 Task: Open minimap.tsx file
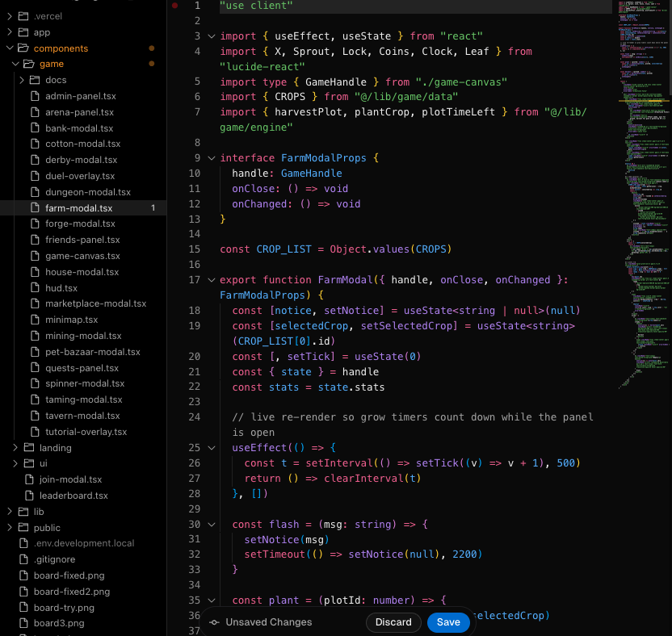[x=72, y=320]
